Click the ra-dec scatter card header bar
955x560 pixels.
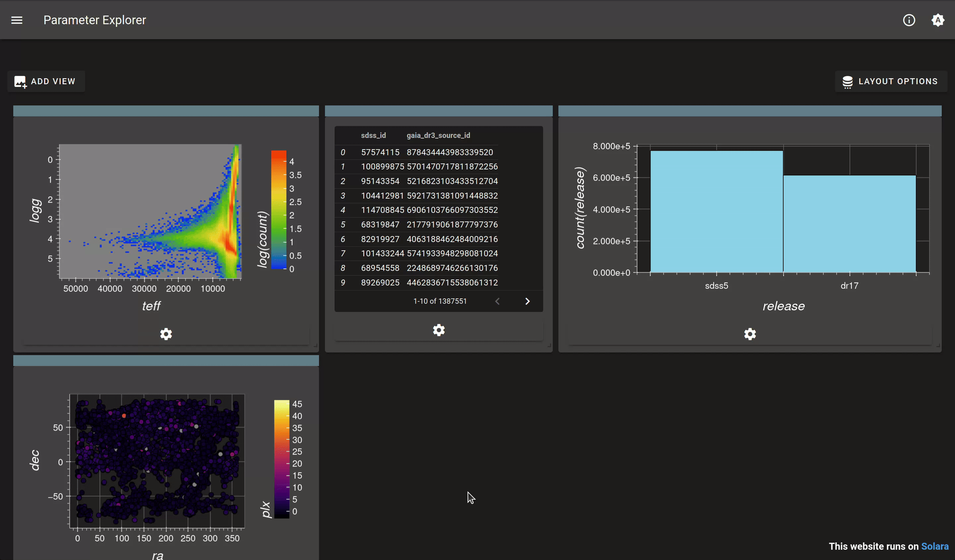166,360
